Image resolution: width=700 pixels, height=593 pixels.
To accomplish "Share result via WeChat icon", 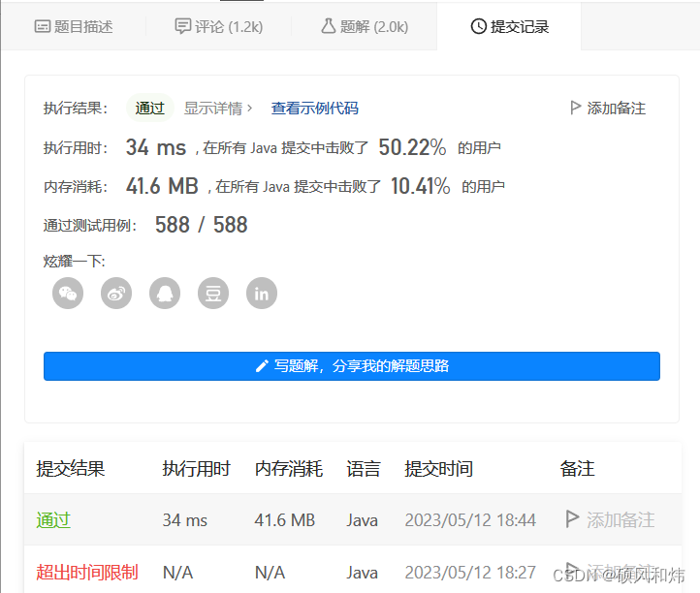I will [68, 294].
